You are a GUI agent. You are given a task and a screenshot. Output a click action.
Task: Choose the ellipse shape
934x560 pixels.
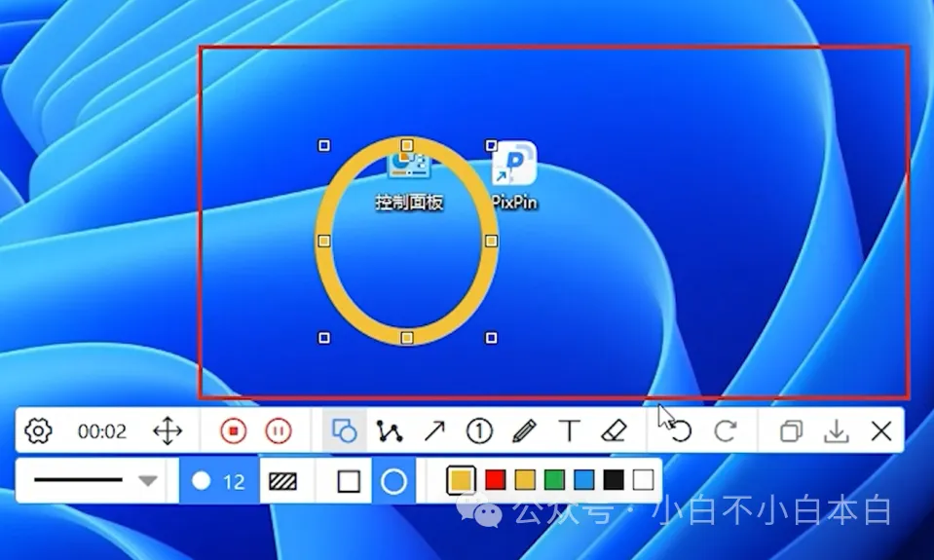tap(393, 481)
